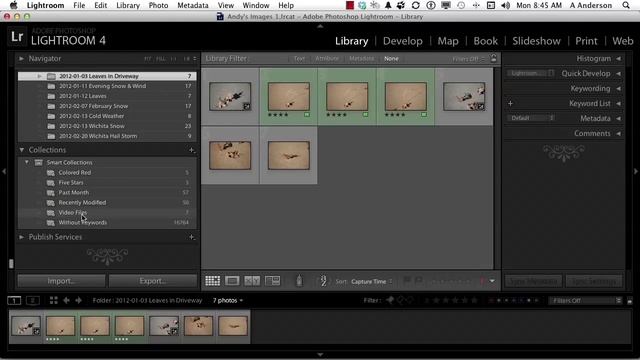Choose Attribute in Library Filter bar
The image size is (640, 360).
pyautogui.click(x=327, y=59)
